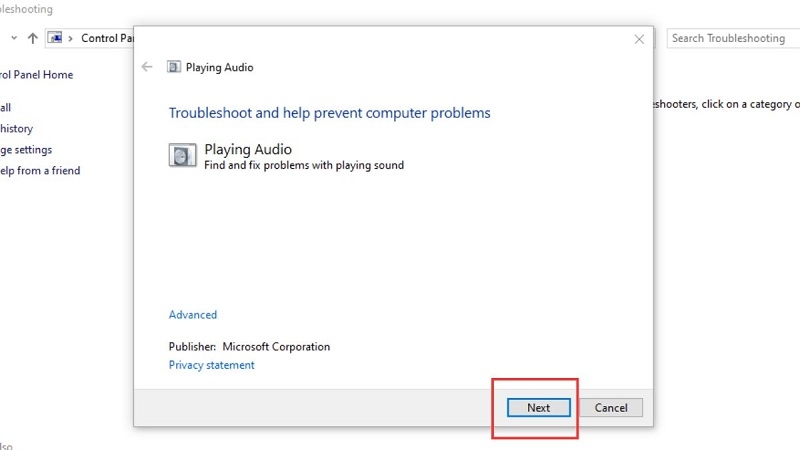Open the View history sidebar link
The width and height of the screenshot is (800, 450).
click(x=17, y=129)
